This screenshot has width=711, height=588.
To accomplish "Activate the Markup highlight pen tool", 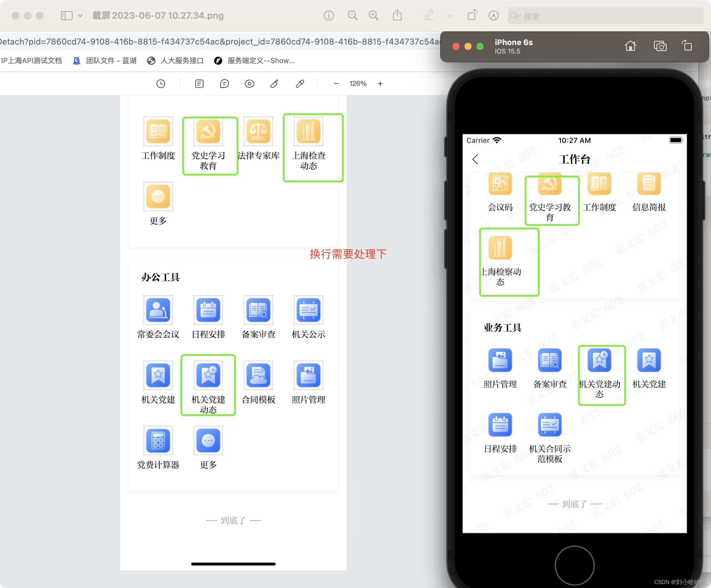I will coord(429,15).
